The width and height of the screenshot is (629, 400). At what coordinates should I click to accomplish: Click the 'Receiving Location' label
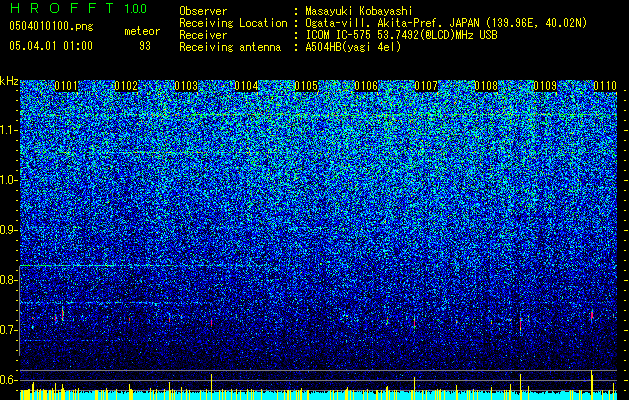click(x=233, y=23)
